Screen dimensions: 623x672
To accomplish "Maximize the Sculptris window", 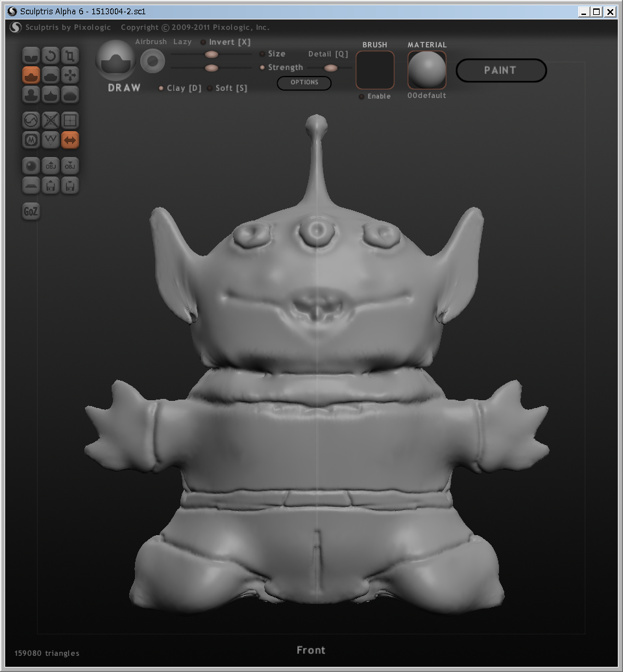I will point(596,12).
